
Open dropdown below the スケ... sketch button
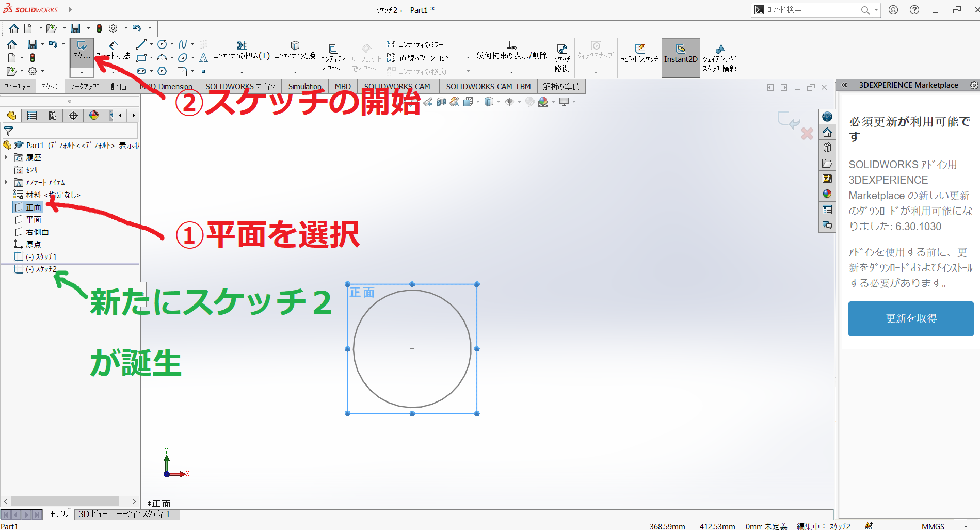(82, 72)
